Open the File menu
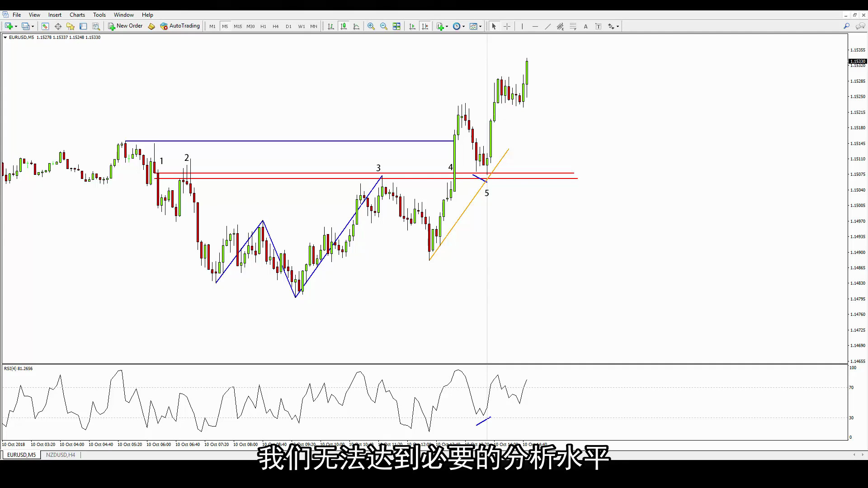The image size is (868, 488). tap(17, 14)
